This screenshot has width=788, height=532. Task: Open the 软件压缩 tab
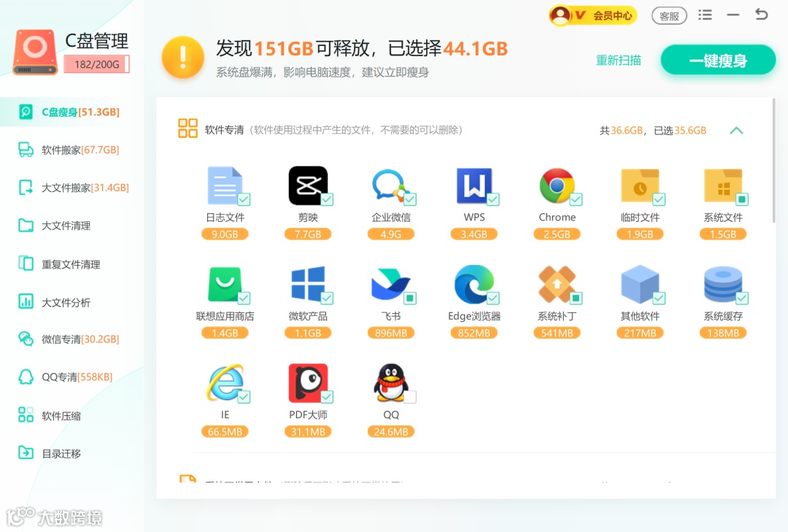(x=72, y=415)
